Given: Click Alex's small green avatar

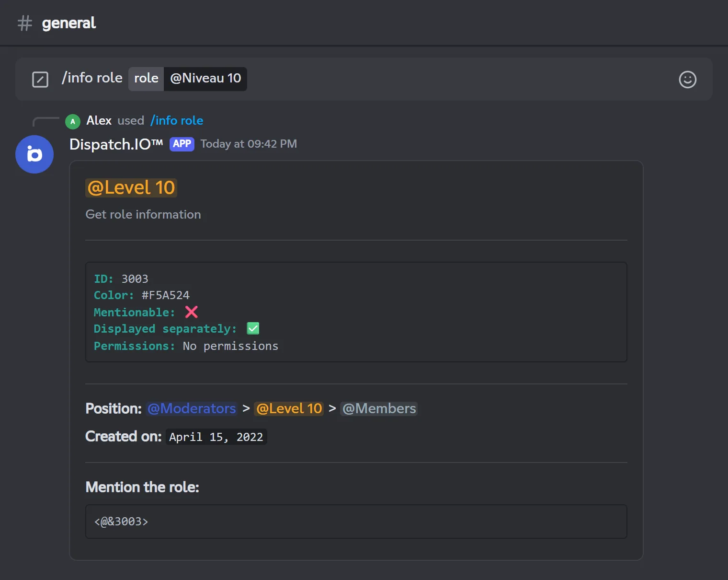Looking at the screenshot, I should tap(73, 121).
